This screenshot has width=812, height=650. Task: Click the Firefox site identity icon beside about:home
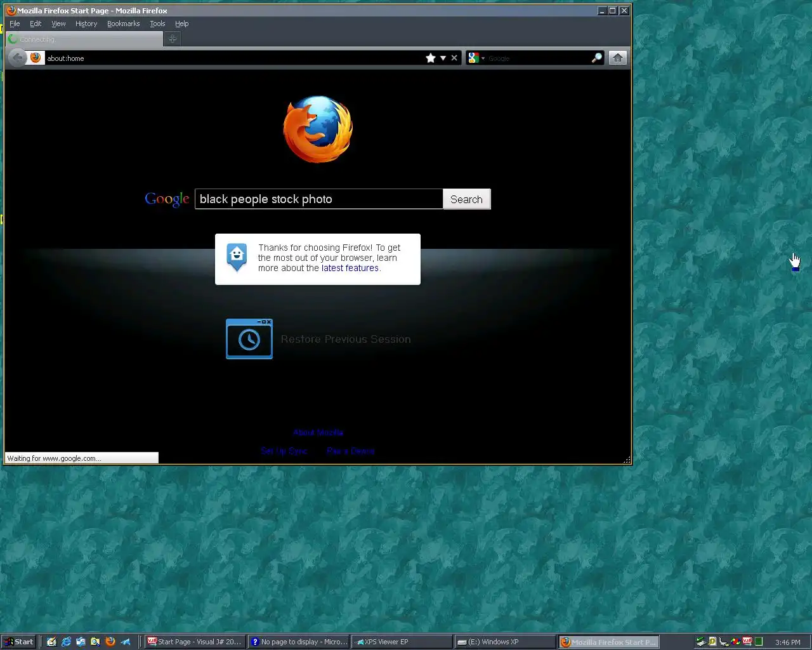36,58
